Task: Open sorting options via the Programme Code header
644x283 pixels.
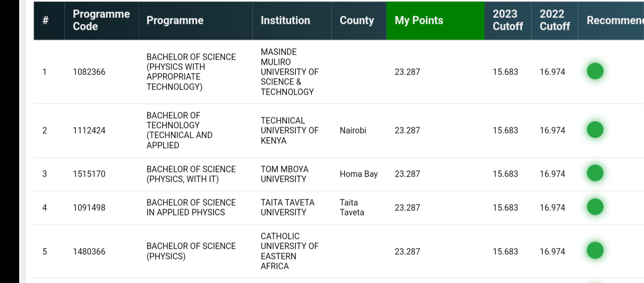Action: click(101, 20)
